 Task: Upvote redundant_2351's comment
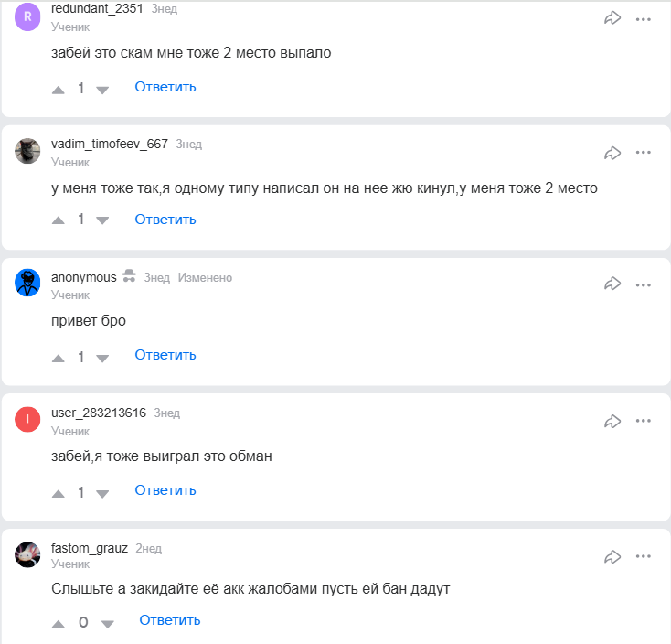pos(59,90)
